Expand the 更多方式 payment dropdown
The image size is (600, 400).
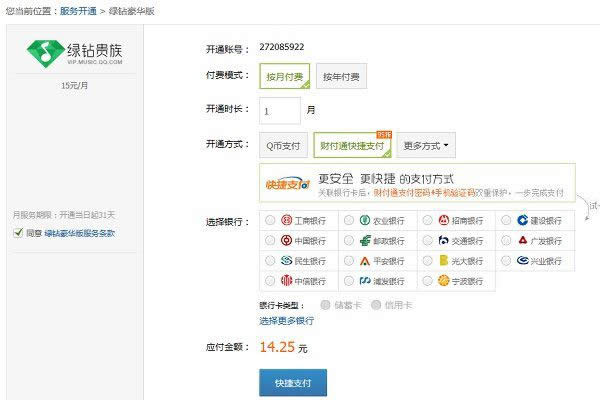click(426, 145)
